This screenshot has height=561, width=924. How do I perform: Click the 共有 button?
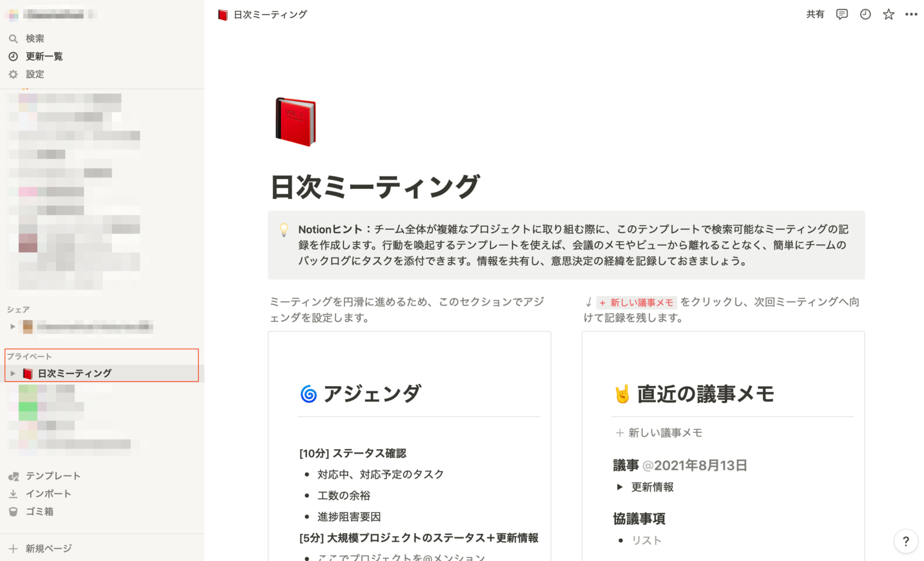click(x=815, y=14)
